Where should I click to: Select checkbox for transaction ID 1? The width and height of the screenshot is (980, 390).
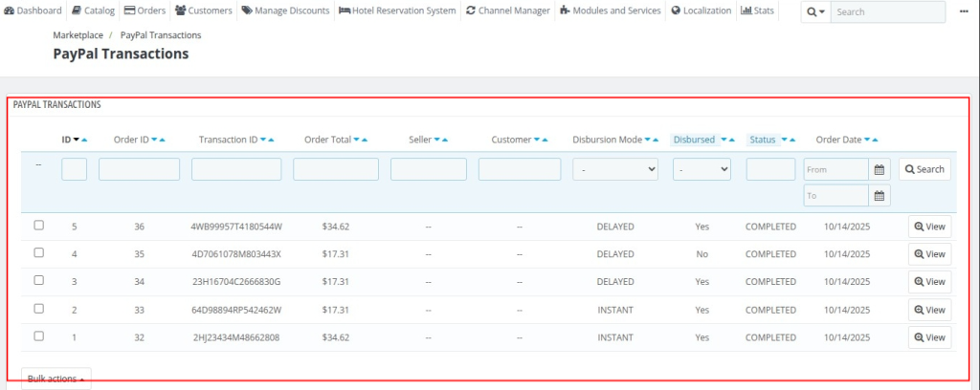(38, 336)
